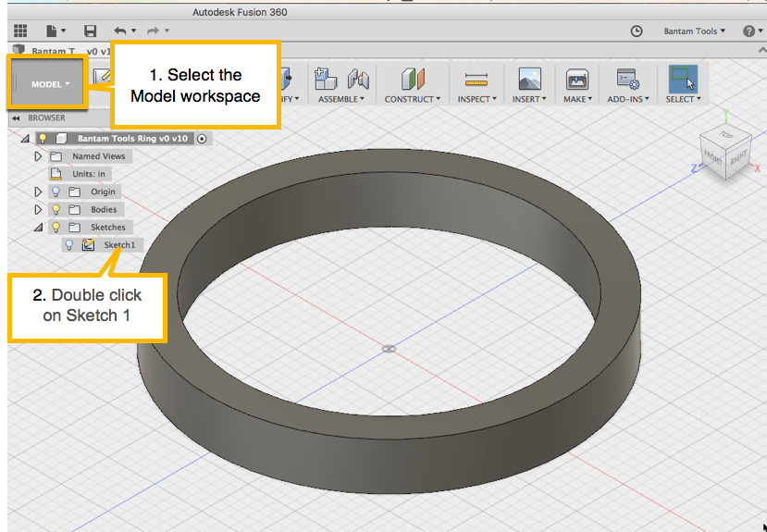Open the data panel grid icon
The height and width of the screenshot is (532, 767).
(x=20, y=31)
